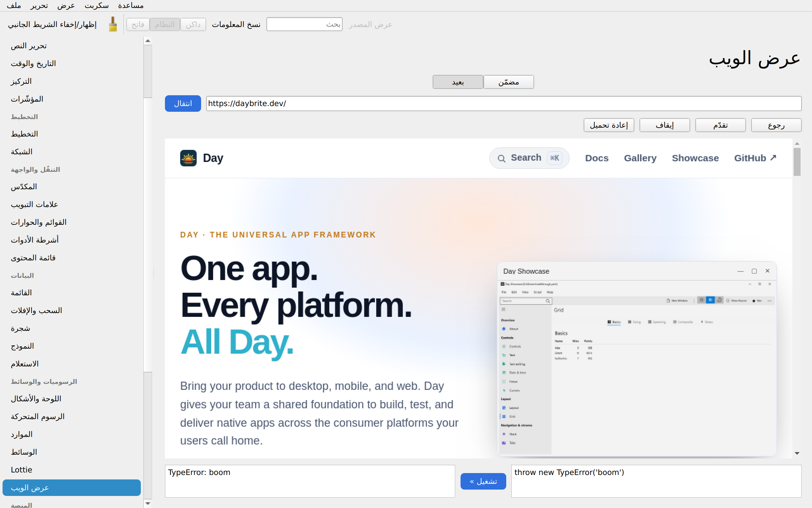Select التاريخ والوقت in the sidebar

[71, 63]
